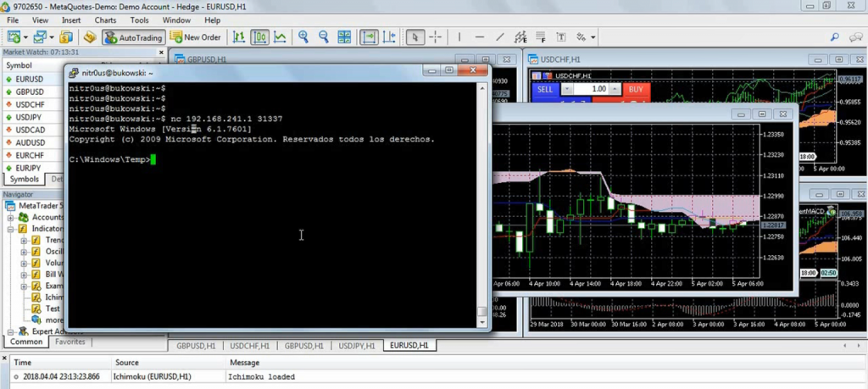868x389 pixels.
Task: Open the Charts menu
Action: click(x=105, y=20)
